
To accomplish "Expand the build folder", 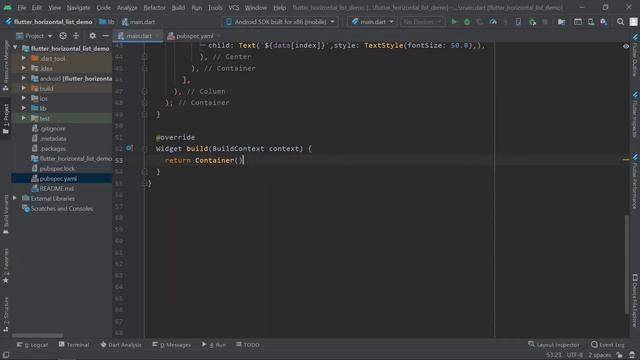I will click(24, 88).
